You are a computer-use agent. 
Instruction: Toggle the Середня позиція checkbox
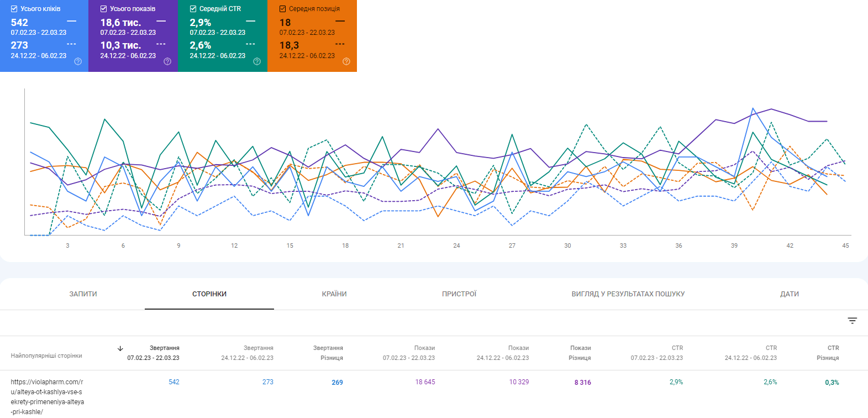(x=283, y=9)
